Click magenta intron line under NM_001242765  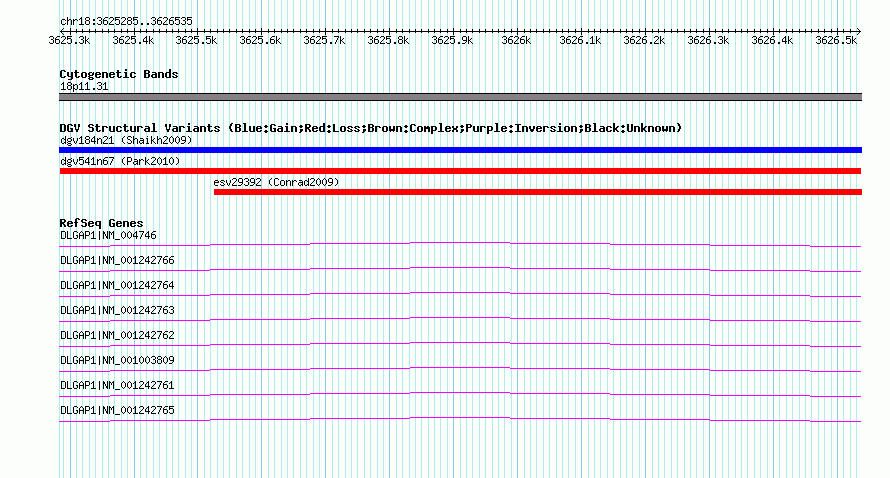point(460,418)
